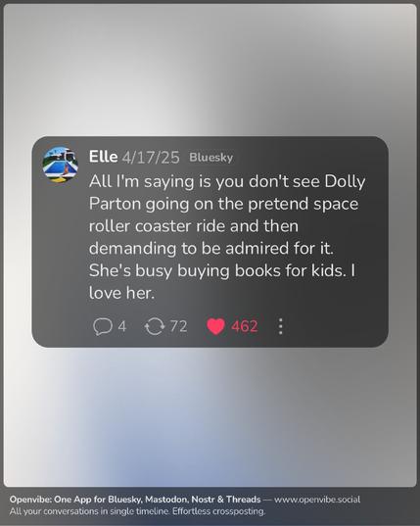The width and height of the screenshot is (420, 526).
Task: Open the www.openvibe.social link
Action: tap(317, 500)
